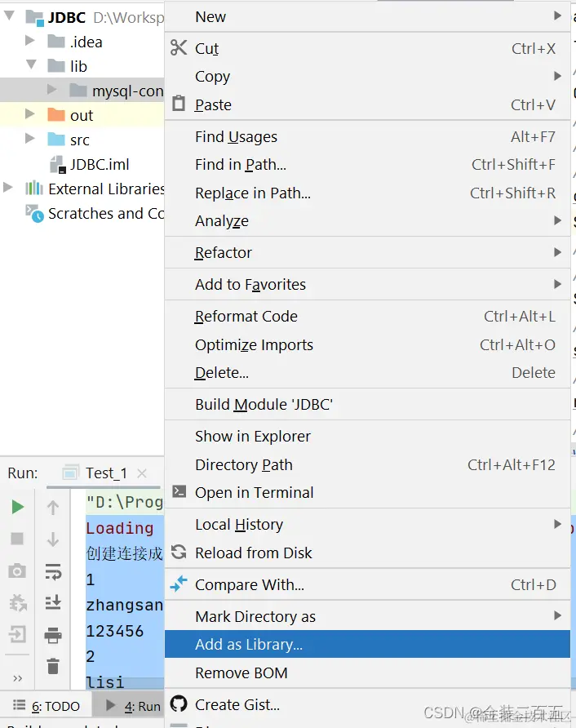The width and height of the screenshot is (576, 728).
Task: Open the 6: TODO tool window tab
Action: click(x=47, y=706)
